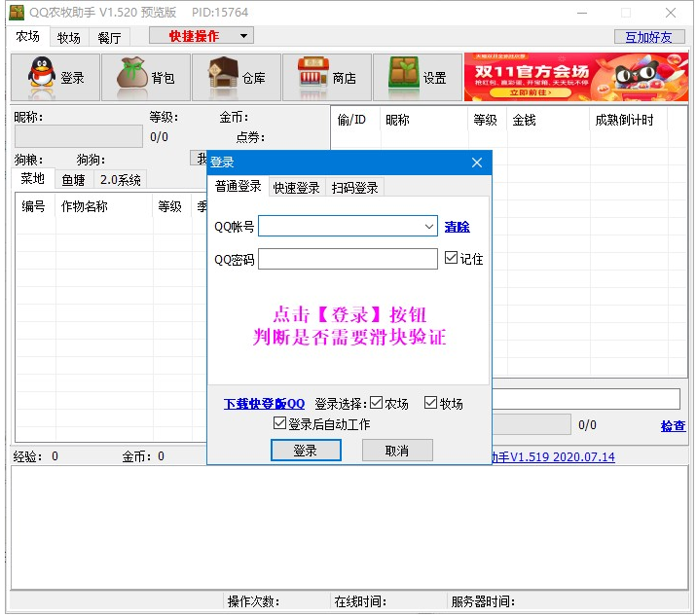Viewport: 697px width, 616px height.
Task: Click the 下载快登版QQ link
Action: click(x=264, y=404)
